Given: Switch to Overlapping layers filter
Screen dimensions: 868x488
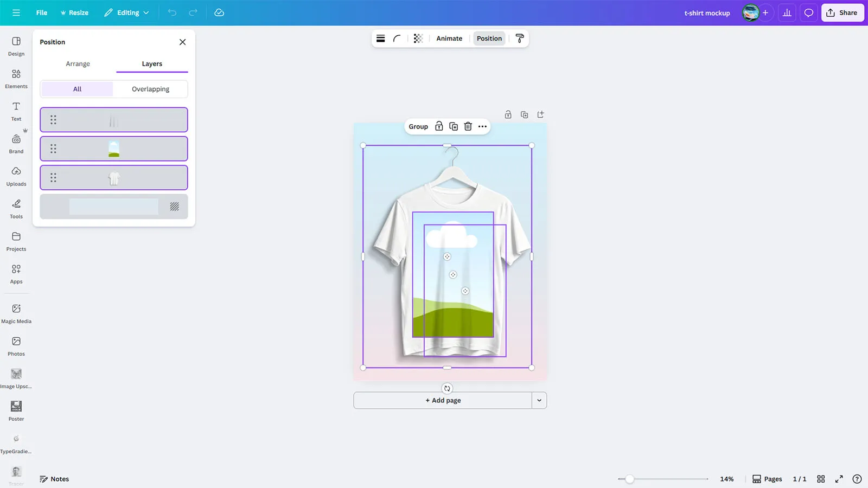Looking at the screenshot, I should click(x=150, y=89).
